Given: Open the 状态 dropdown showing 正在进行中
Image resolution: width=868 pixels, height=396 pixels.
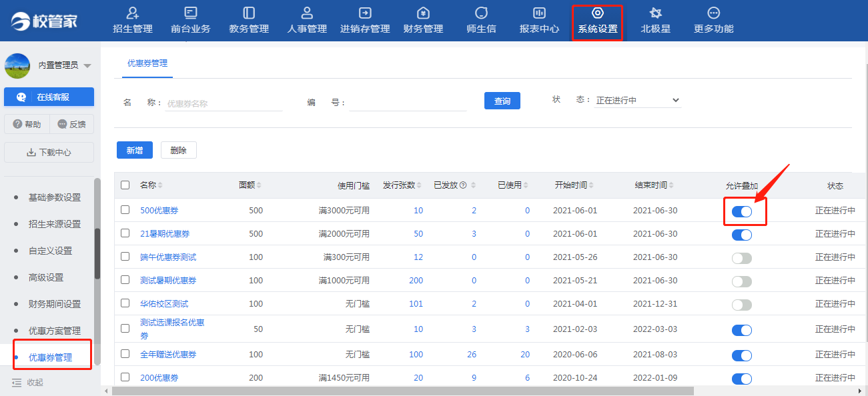Looking at the screenshot, I should tap(638, 101).
